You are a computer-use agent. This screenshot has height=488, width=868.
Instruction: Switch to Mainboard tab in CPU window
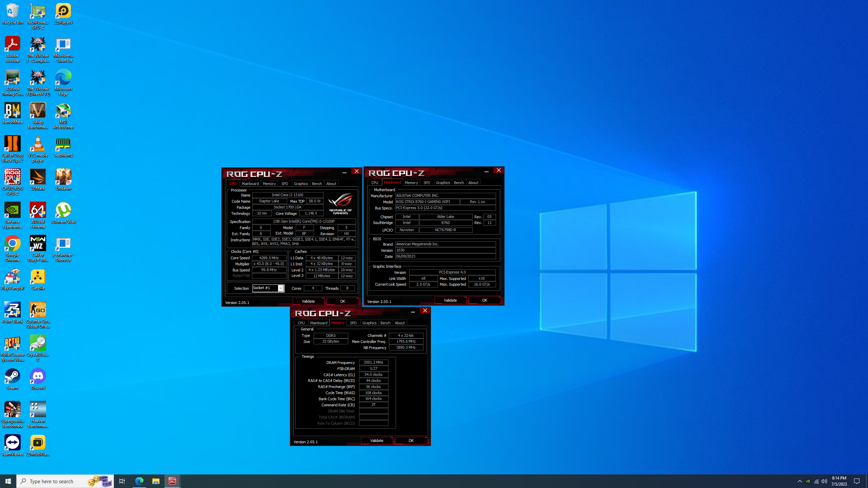click(x=250, y=184)
